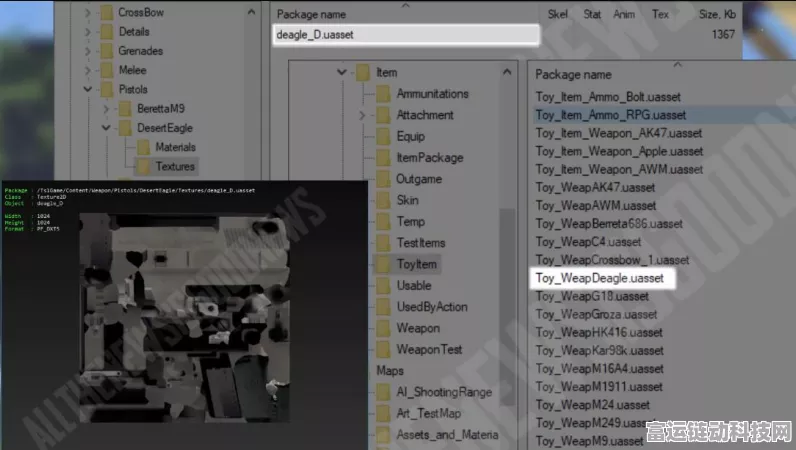Select the WeaponTest folder icon
796x450 pixels.
coord(383,350)
